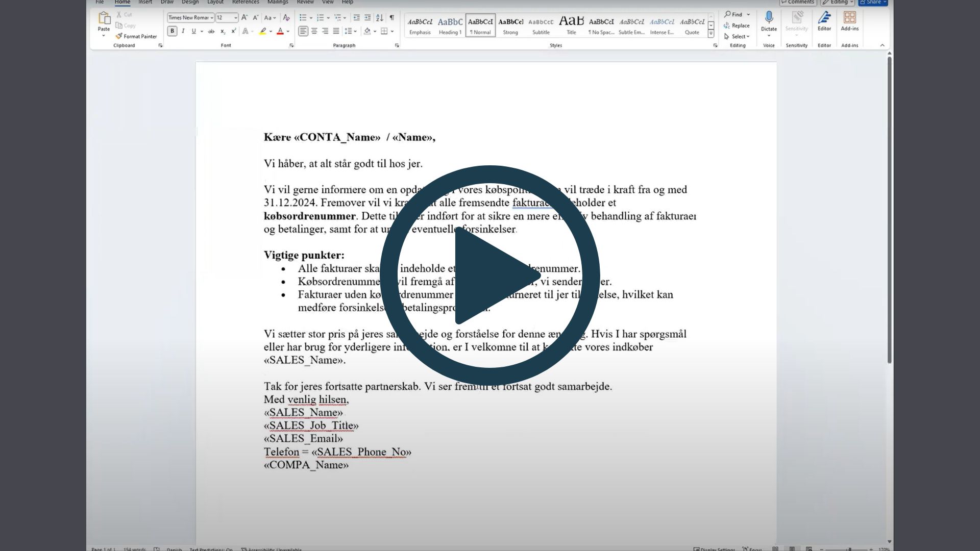Viewport: 980px width, 551px height.
Task: Click the Decrease Font Size icon
Action: 256,17
